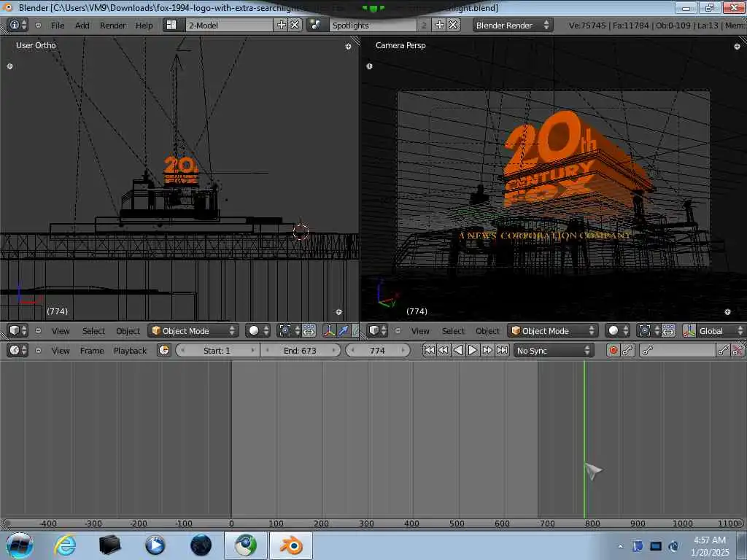Open View menu in left viewport

(61, 331)
